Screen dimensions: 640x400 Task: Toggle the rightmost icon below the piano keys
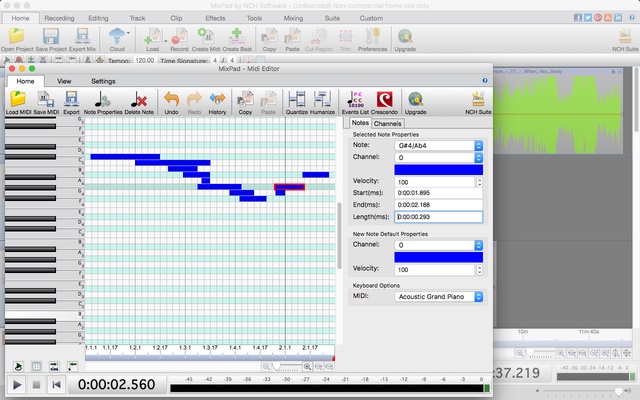[72, 366]
